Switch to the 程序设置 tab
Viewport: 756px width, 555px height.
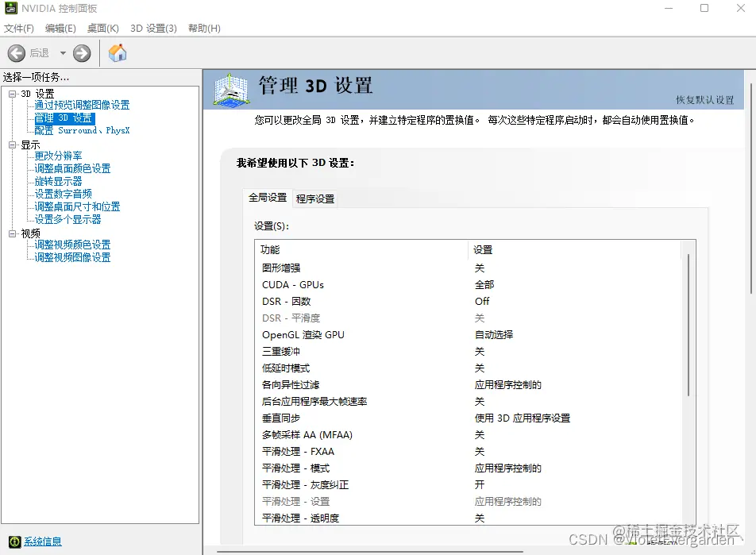(314, 199)
